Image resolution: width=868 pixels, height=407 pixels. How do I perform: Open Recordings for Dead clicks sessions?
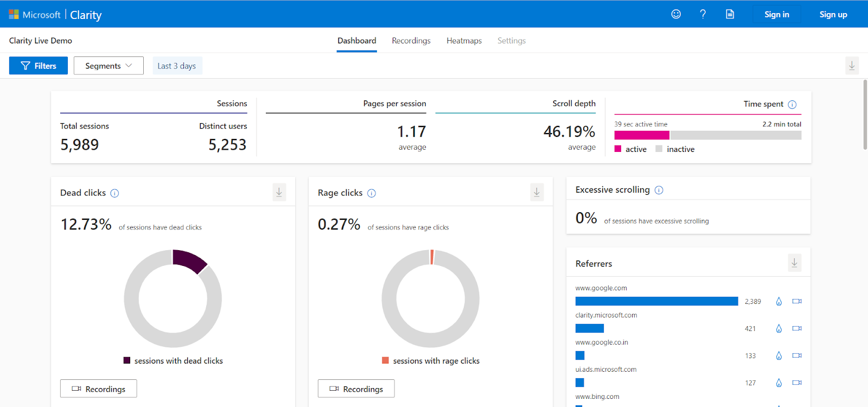click(98, 389)
